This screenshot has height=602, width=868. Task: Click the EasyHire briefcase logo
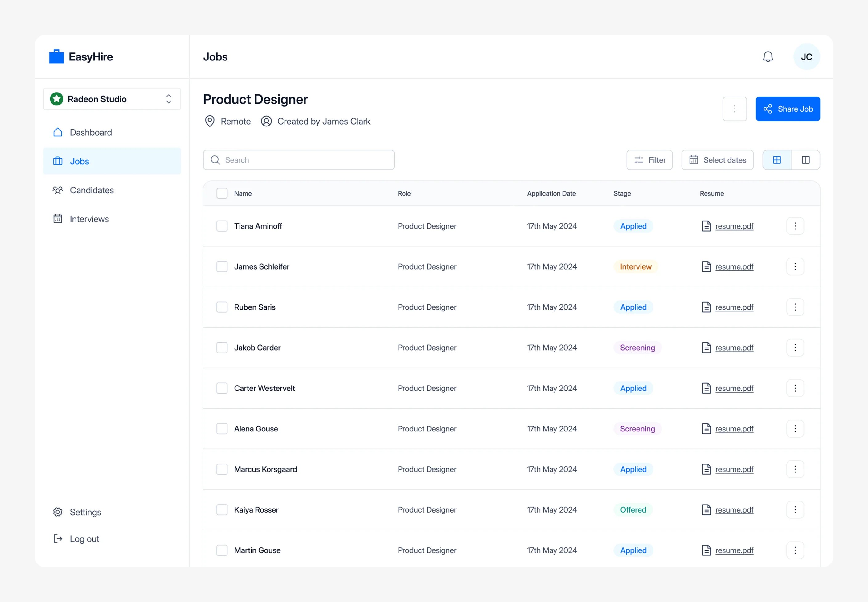[x=56, y=57]
